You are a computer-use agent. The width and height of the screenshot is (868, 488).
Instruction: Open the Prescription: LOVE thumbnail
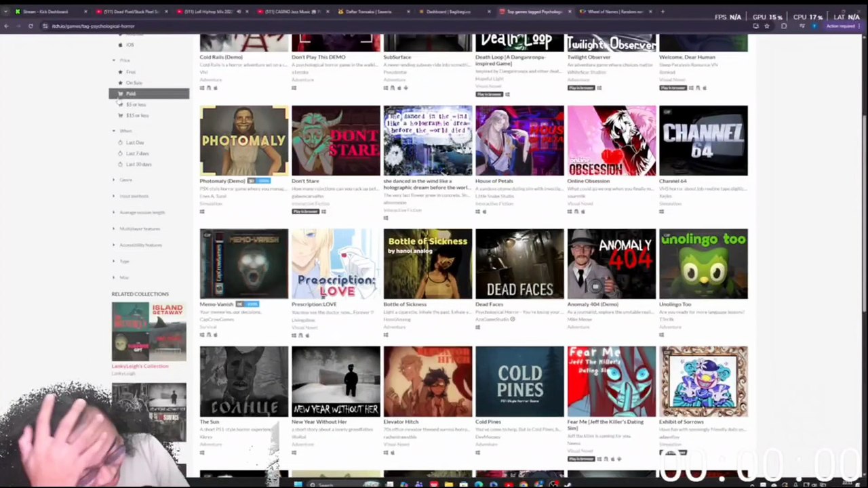point(336,264)
